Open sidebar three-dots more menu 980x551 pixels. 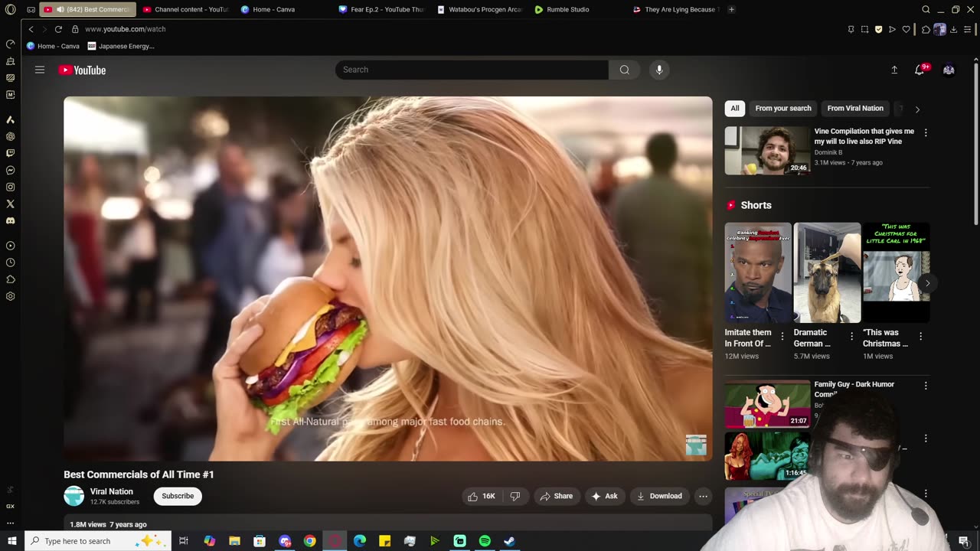point(11,523)
